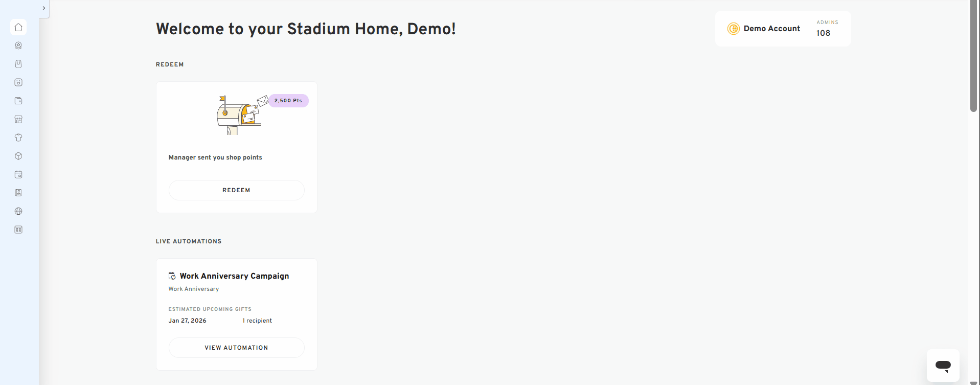Select the Home icon in the sidebar
The image size is (980, 385).
coord(18,27)
